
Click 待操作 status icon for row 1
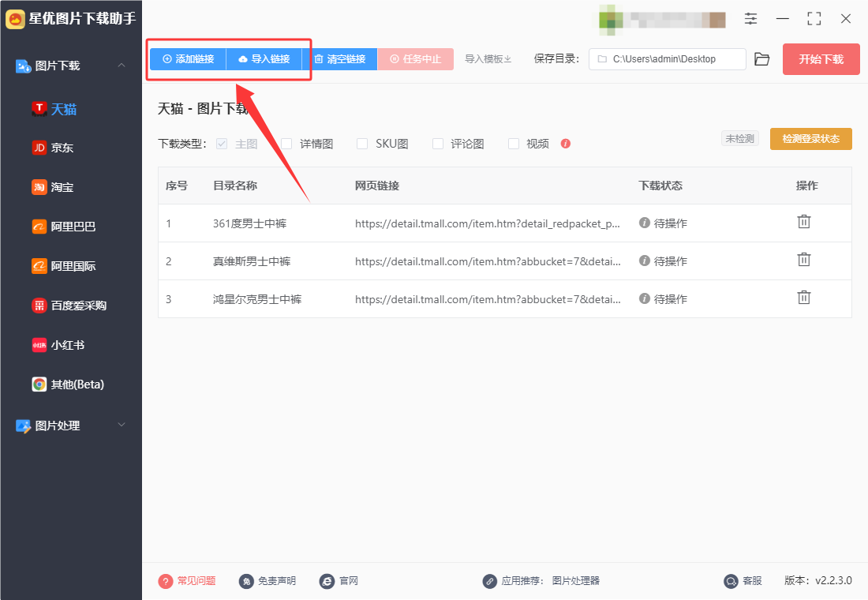coord(645,223)
